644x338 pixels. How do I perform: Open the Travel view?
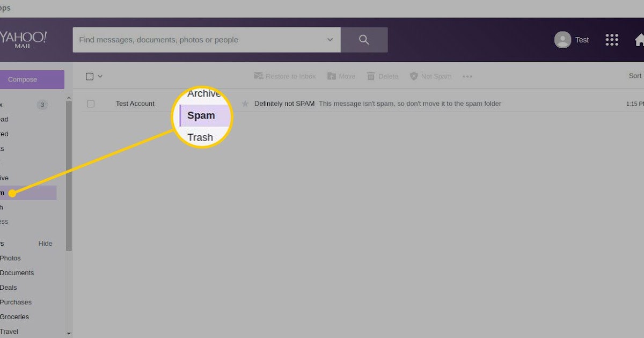click(x=9, y=332)
